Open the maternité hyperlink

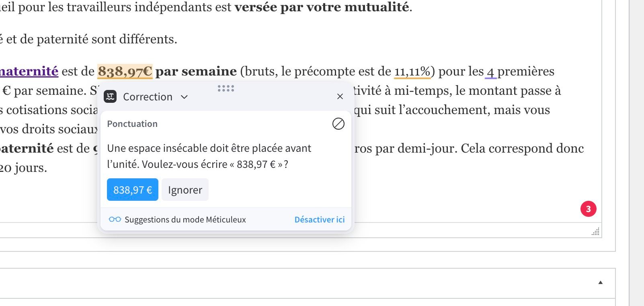pyautogui.click(x=29, y=71)
